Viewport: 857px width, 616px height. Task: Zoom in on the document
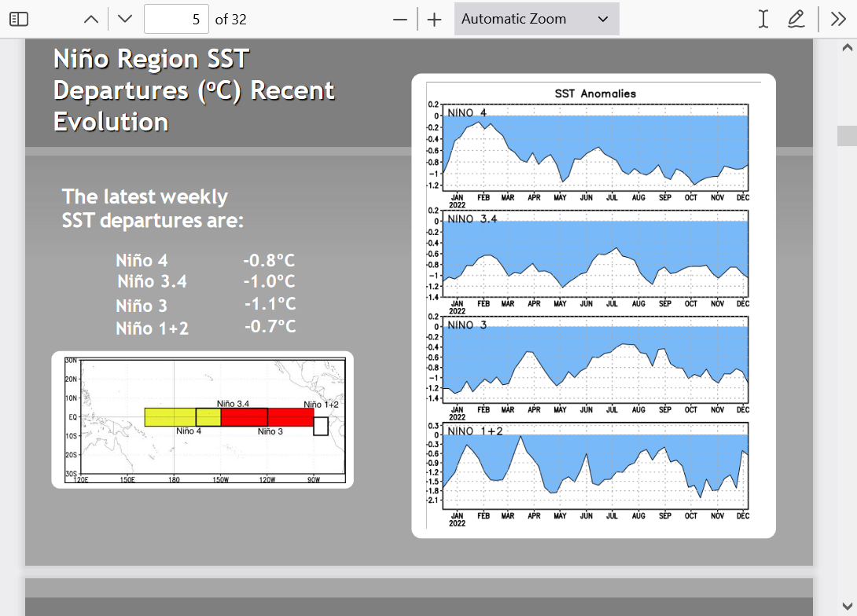click(x=435, y=19)
